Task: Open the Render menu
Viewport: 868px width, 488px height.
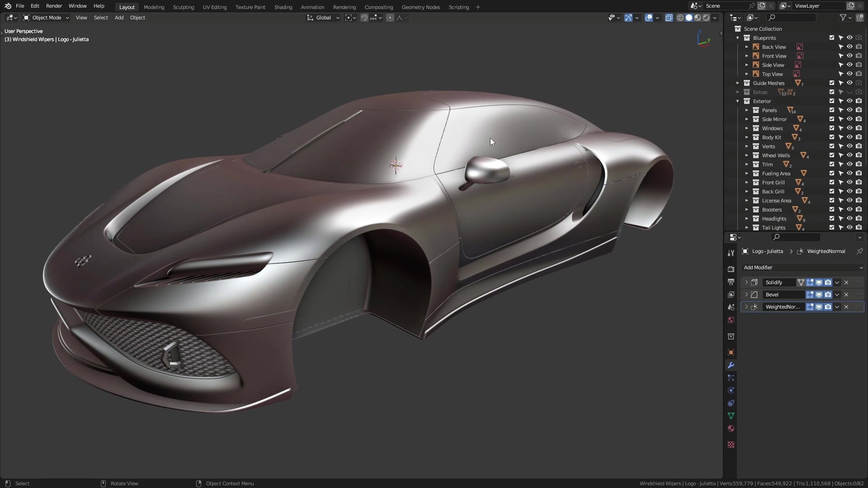Action: tap(54, 6)
